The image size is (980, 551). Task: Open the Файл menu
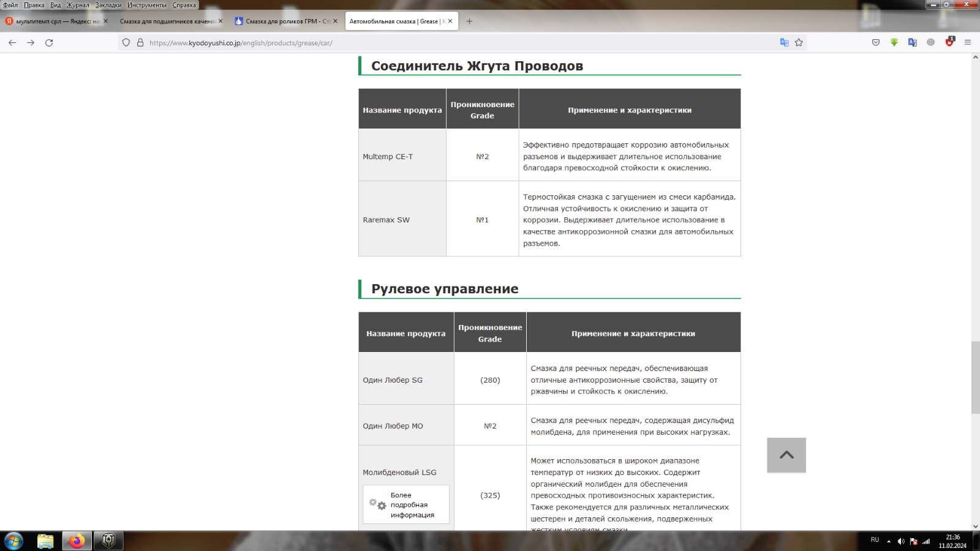[10, 5]
